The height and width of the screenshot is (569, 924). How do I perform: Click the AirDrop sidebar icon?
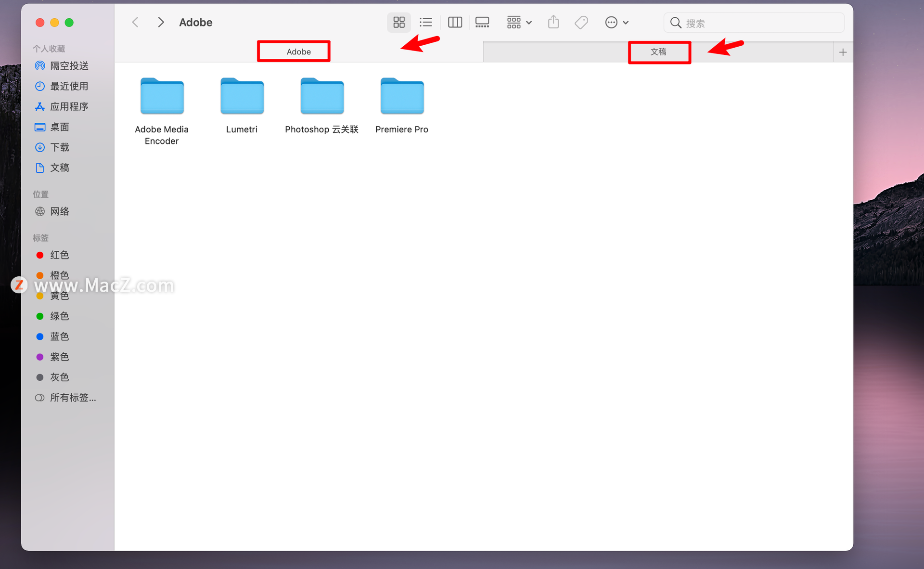tap(40, 66)
